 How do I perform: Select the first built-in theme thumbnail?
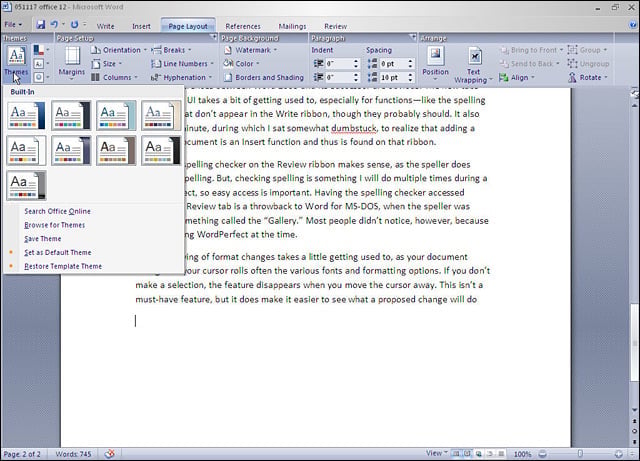click(27, 116)
